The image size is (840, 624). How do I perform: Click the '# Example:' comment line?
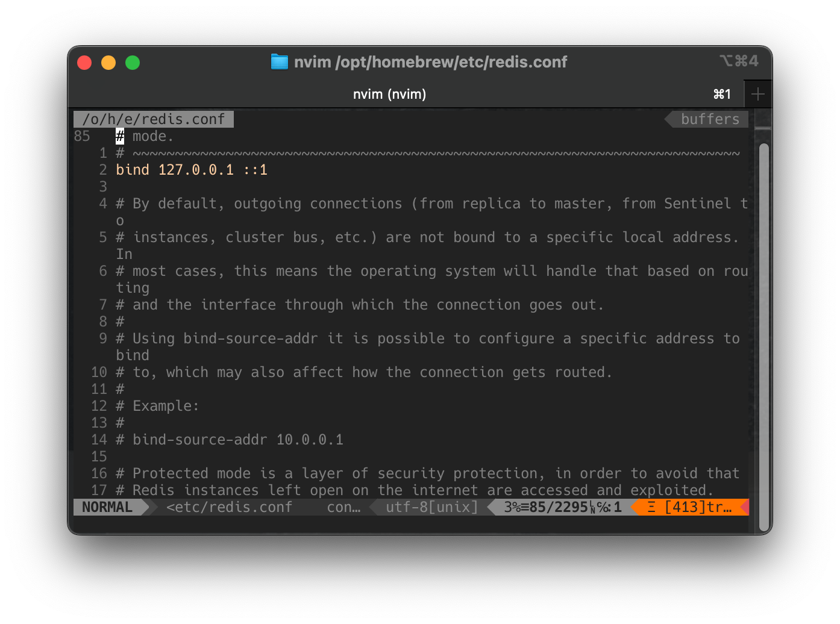point(157,406)
